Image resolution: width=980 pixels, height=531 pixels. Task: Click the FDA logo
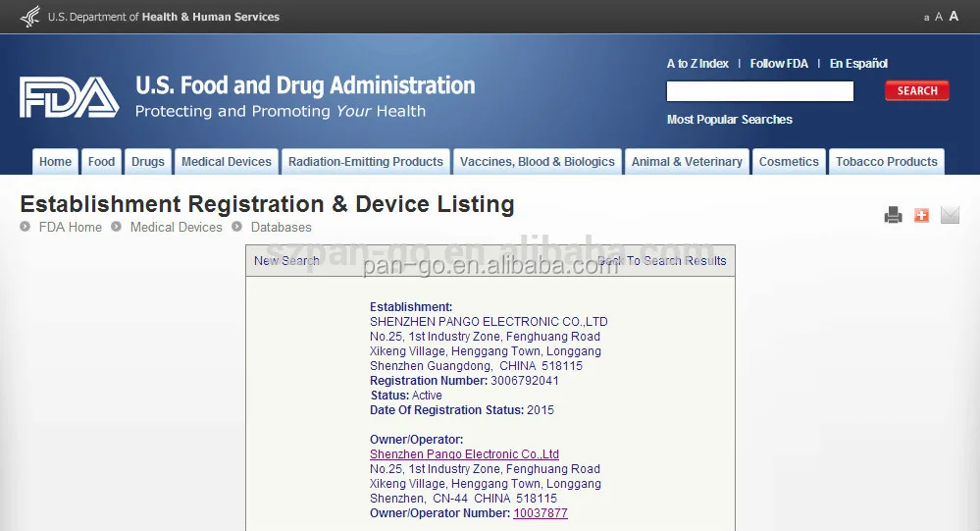pyautogui.click(x=70, y=97)
